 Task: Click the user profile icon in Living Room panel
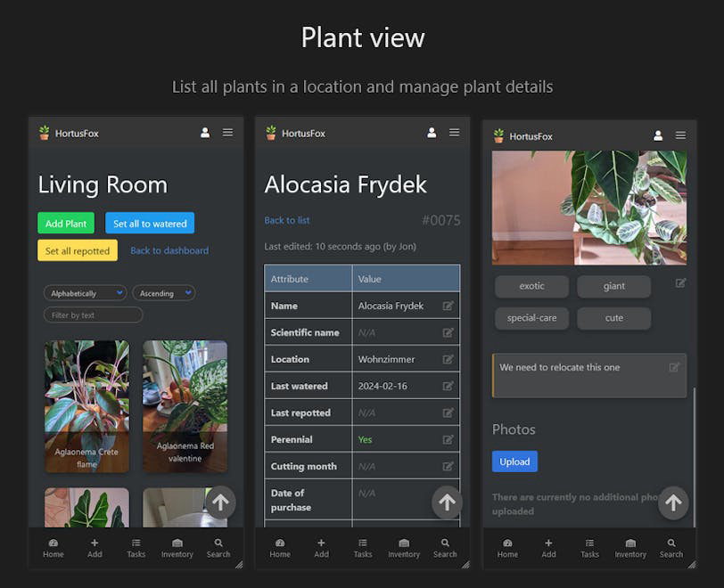[205, 133]
